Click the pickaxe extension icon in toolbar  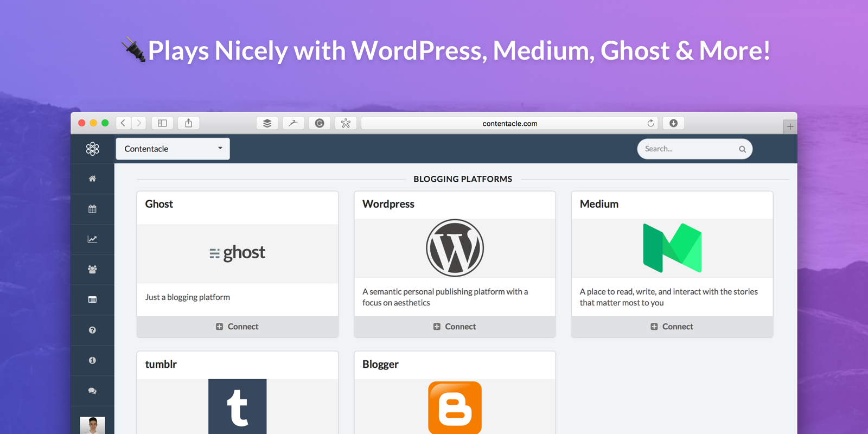(x=293, y=123)
